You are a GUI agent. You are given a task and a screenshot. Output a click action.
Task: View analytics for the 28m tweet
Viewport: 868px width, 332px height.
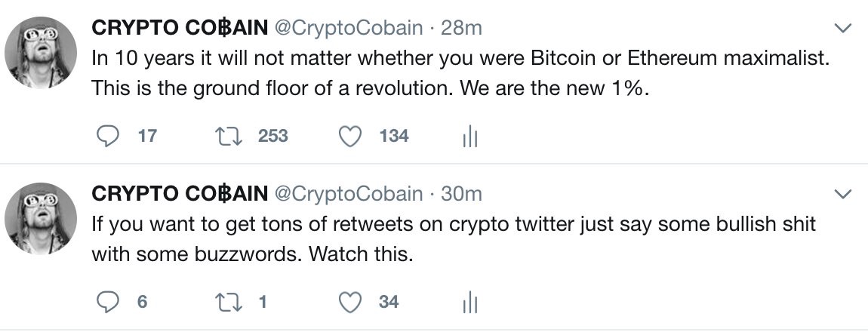pyautogui.click(x=469, y=137)
